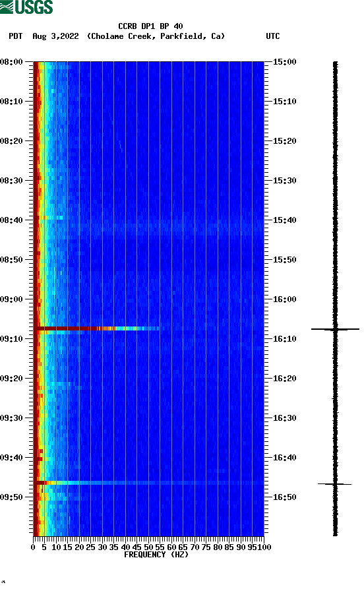
Task: Click the 08:30 PDT time label
Action: click(x=12, y=180)
